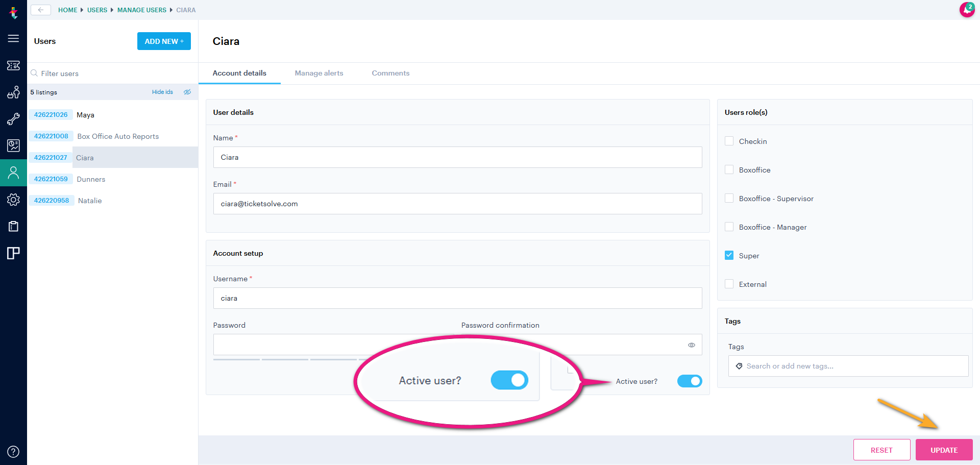Click the RESET button

881,450
